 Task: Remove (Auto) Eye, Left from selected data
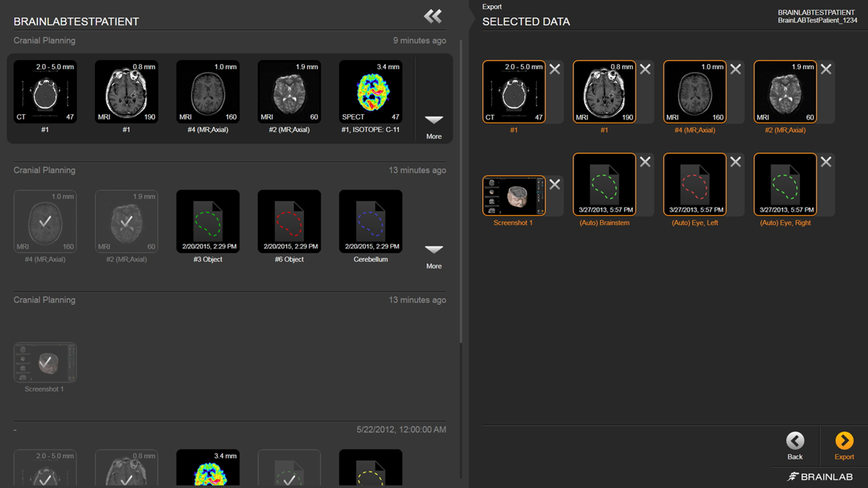pyautogui.click(x=736, y=162)
